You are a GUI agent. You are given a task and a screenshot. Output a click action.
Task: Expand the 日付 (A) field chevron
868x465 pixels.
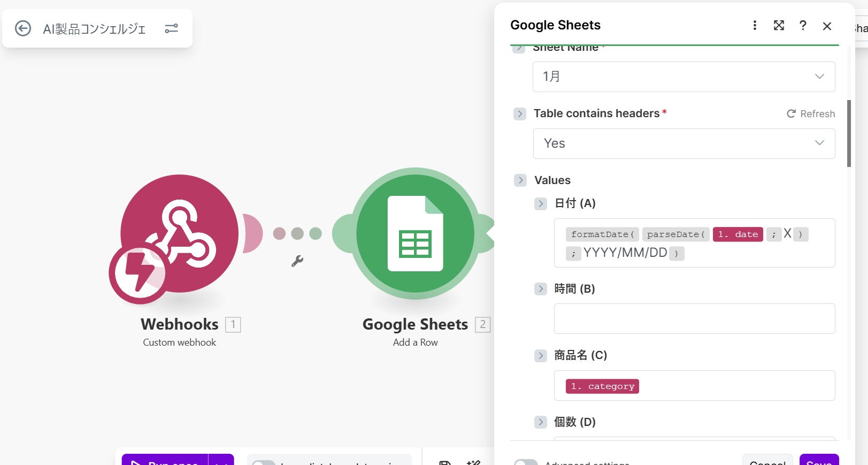(x=541, y=204)
